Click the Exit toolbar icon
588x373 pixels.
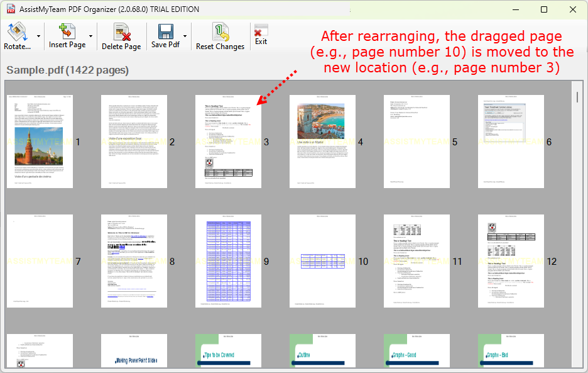click(x=261, y=31)
